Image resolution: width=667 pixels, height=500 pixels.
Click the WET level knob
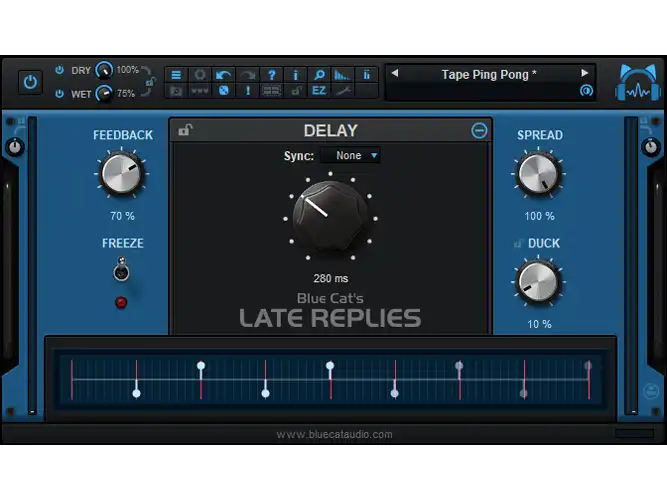pos(104,93)
